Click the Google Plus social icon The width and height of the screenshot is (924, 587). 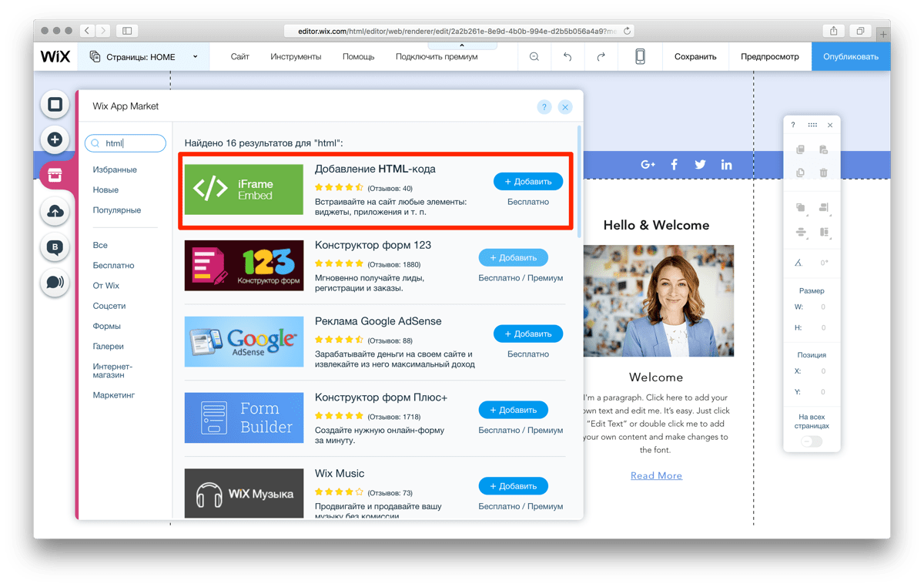click(648, 164)
